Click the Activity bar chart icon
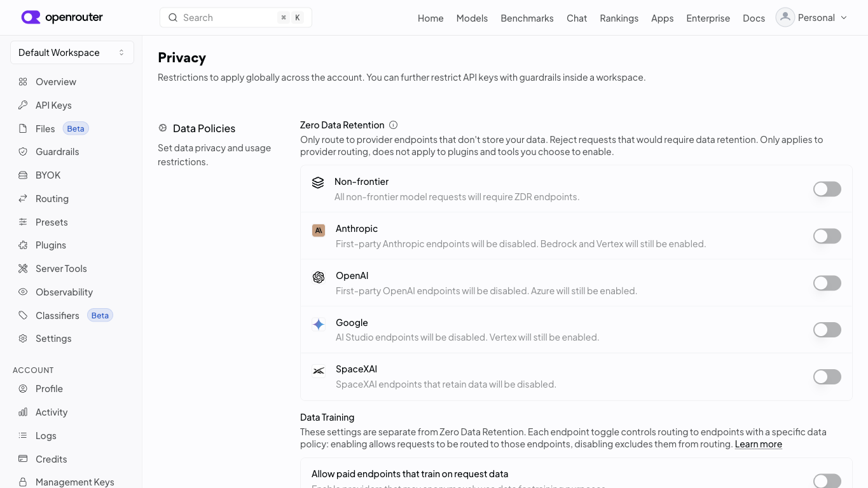 [x=23, y=412]
